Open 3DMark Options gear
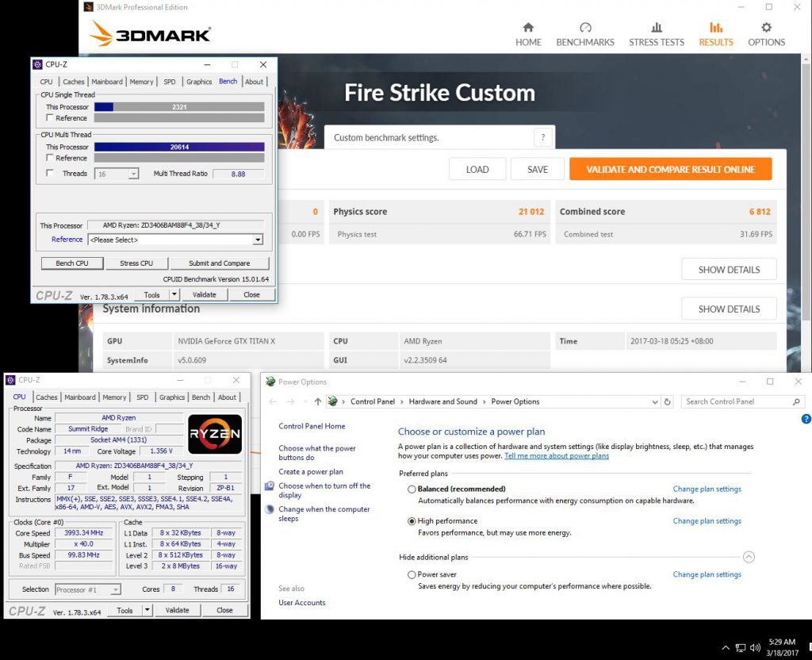Viewport: 812px width, 660px height. pyautogui.click(x=767, y=35)
